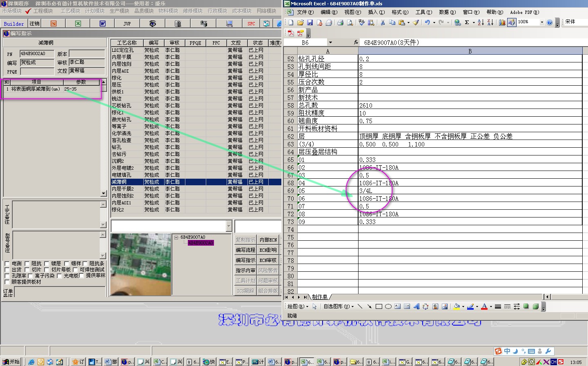
Task: Toggle the 离子污染 checkbox
Action: point(30,276)
